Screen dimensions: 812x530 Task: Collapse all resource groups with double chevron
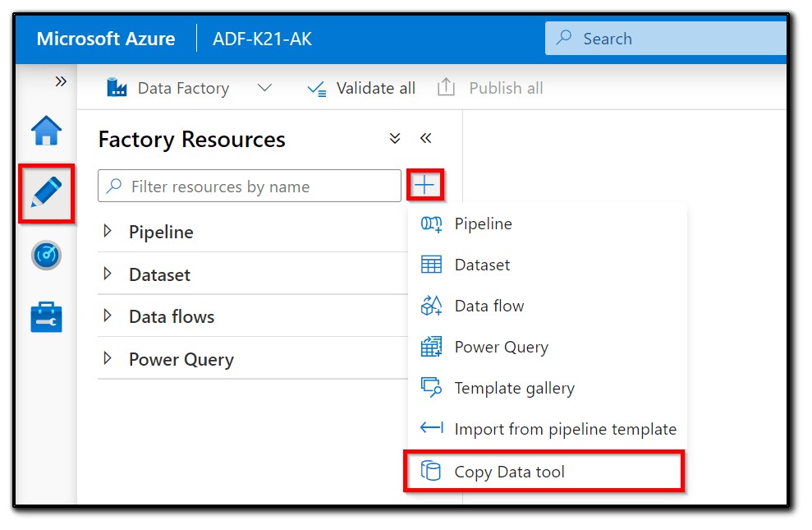click(395, 138)
